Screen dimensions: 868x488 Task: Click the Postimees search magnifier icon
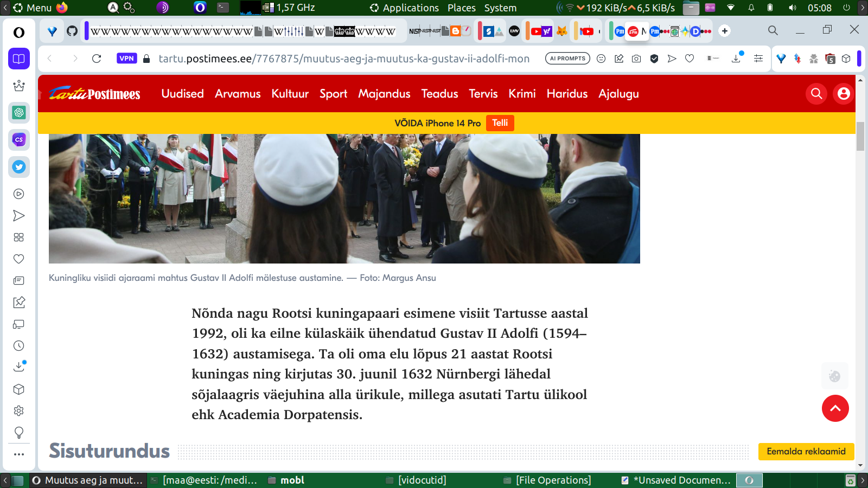click(816, 94)
